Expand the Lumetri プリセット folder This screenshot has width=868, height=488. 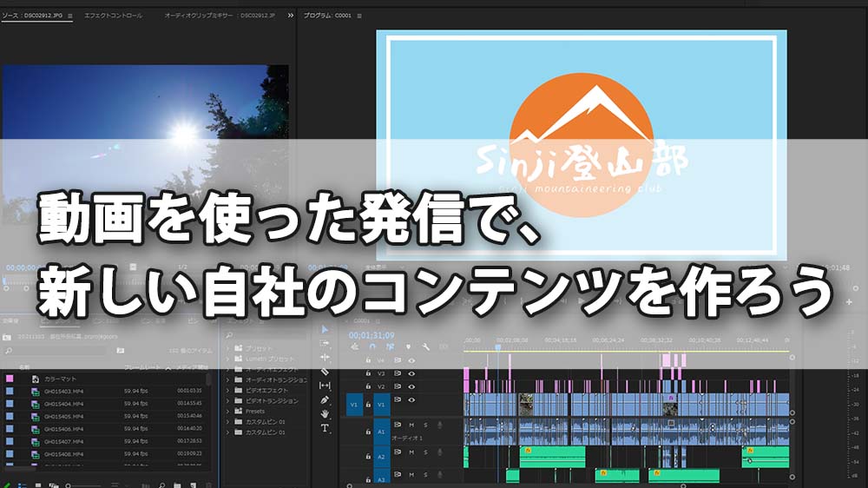coord(227,359)
